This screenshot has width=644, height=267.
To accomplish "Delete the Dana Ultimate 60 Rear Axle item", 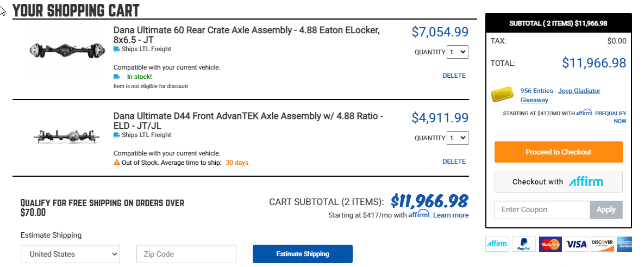I will 454,76.
